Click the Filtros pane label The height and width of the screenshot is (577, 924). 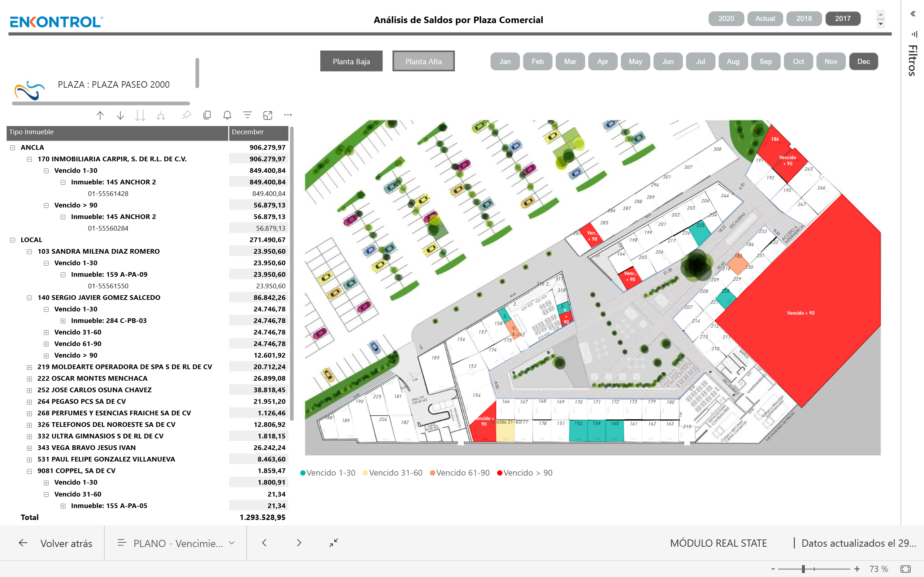click(913, 60)
